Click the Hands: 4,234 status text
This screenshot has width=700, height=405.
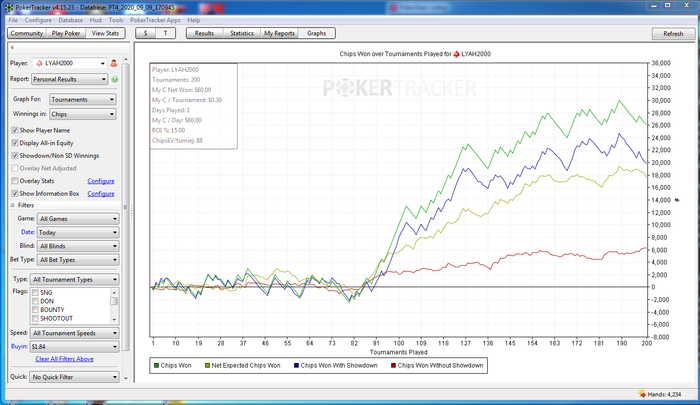664,394
